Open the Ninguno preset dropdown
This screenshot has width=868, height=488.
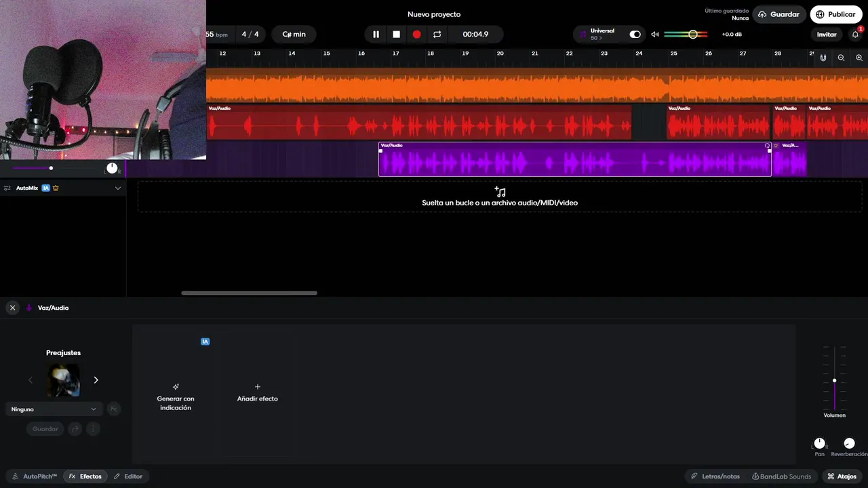(54, 409)
